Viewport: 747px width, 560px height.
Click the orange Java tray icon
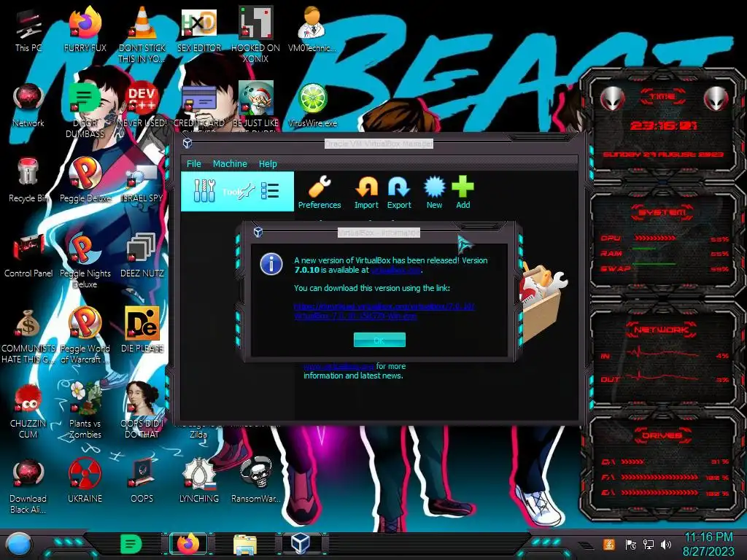click(x=609, y=544)
